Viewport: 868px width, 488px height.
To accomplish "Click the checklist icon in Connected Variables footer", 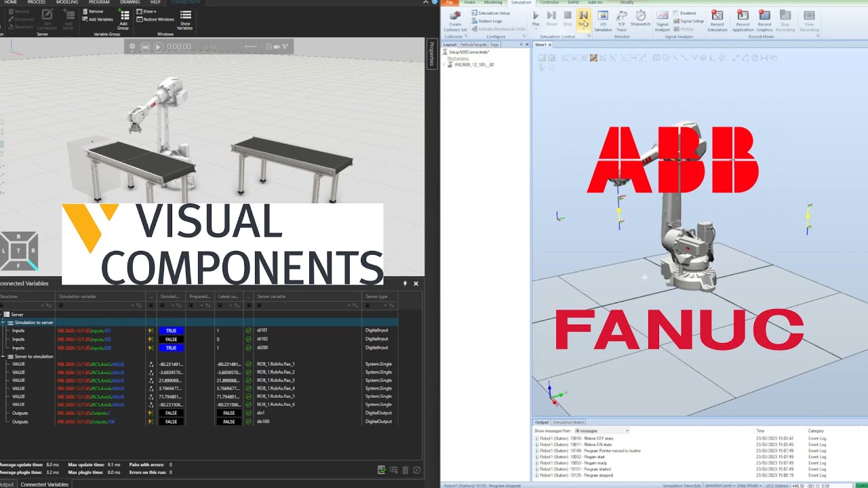I will (x=382, y=470).
